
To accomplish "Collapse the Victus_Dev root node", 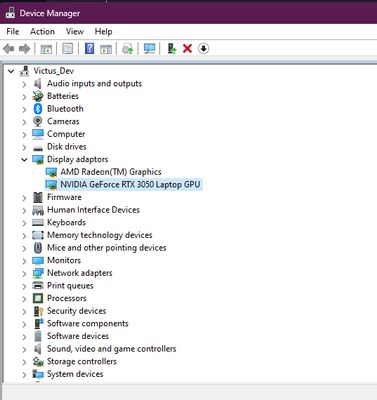I will click(x=11, y=71).
